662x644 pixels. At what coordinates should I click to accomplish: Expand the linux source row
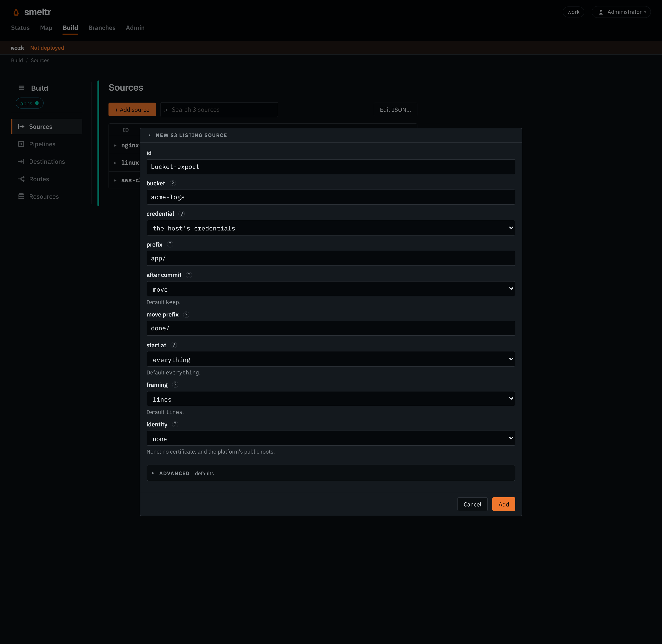(x=115, y=163)
